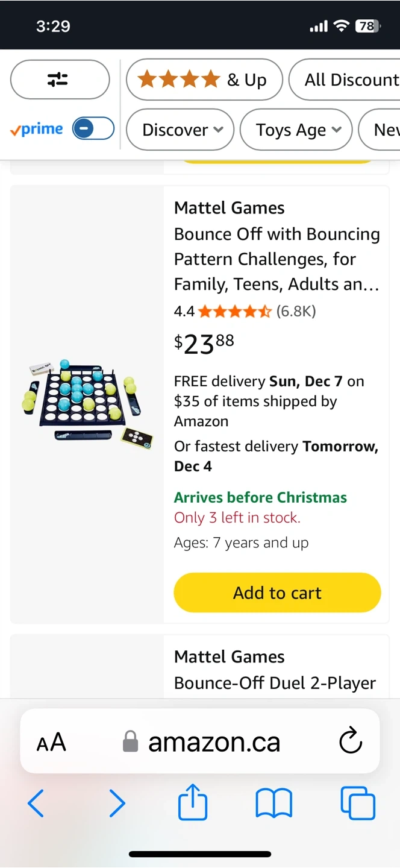Tap the amazon.ca address field
400x868 pixels.
click(x=214, y=742)
